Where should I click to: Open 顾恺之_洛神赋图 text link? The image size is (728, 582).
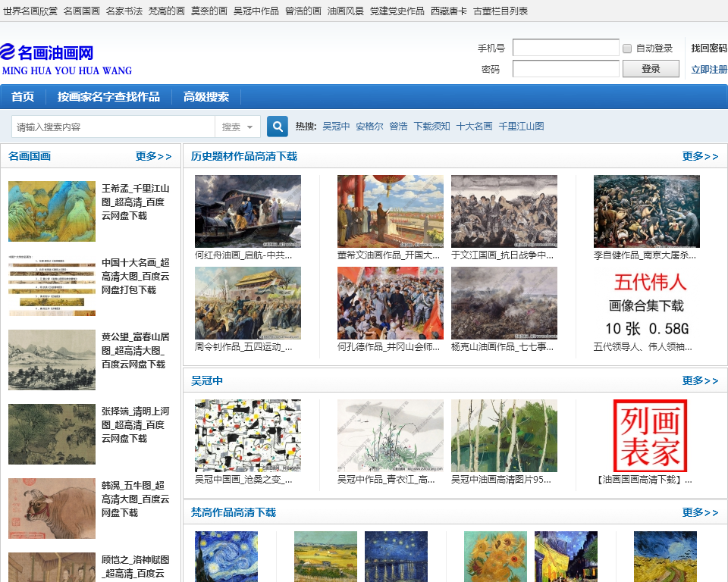[135, 567]
